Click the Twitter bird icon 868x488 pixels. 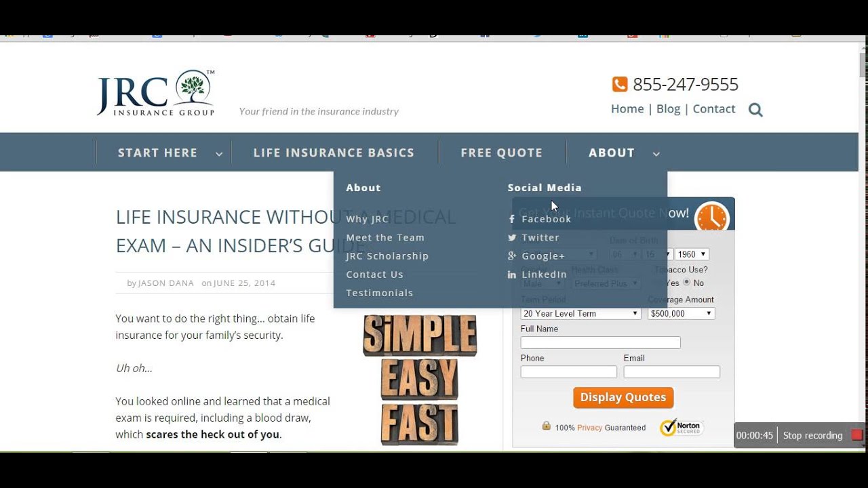[x=512, y=238]
